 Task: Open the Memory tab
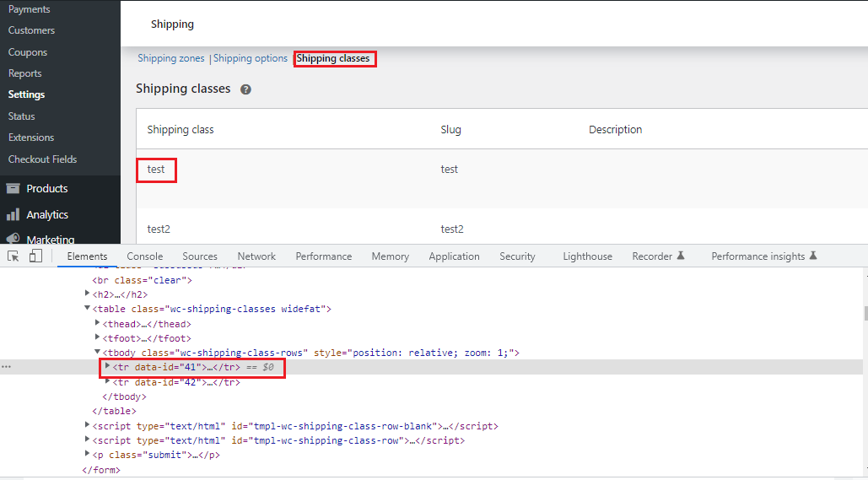[391, 256]
